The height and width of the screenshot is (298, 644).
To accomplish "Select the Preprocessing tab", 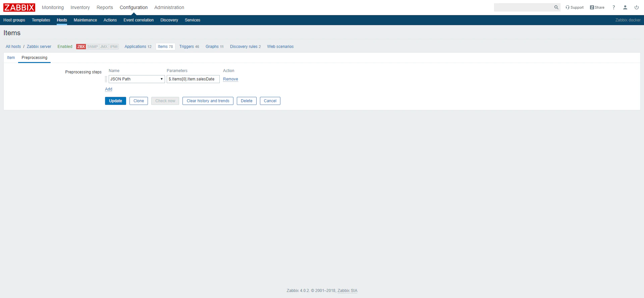I will coord(34,58).
